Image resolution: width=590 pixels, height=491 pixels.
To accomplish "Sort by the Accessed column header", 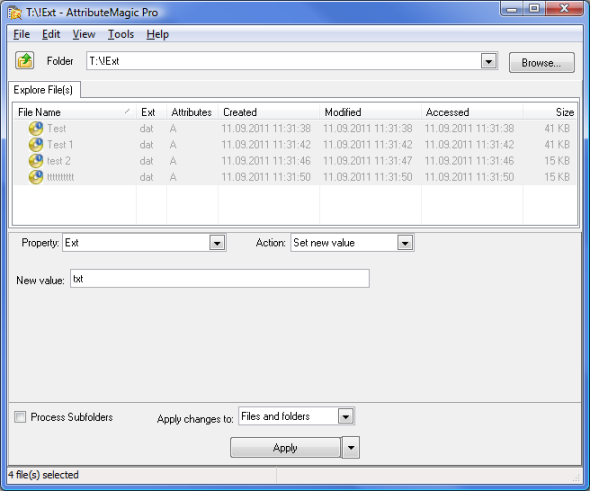I will pos(472,112).
